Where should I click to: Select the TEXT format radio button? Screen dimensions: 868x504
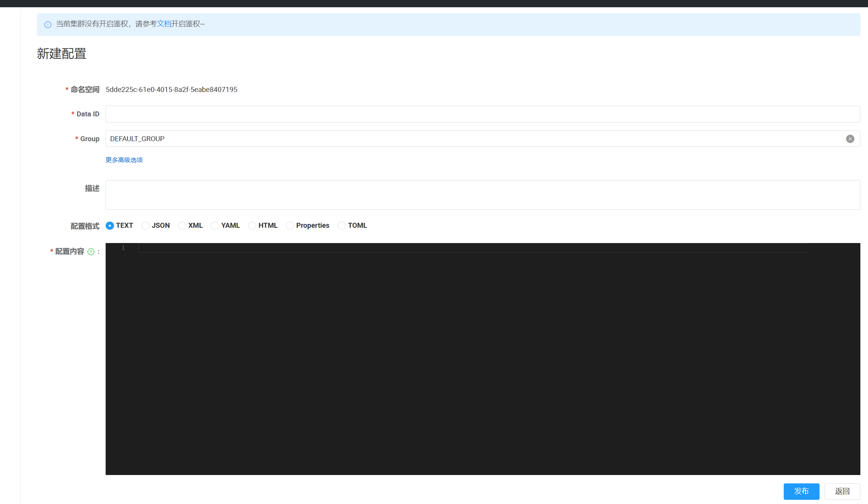coord(110,225)
